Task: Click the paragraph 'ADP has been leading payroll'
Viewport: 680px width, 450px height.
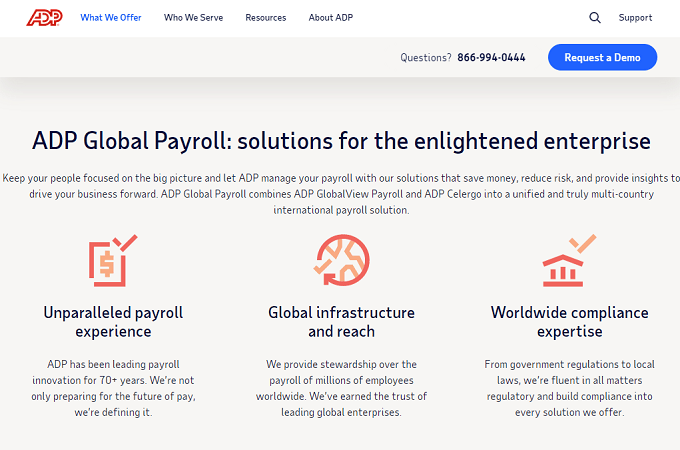Action: (113, 388)
